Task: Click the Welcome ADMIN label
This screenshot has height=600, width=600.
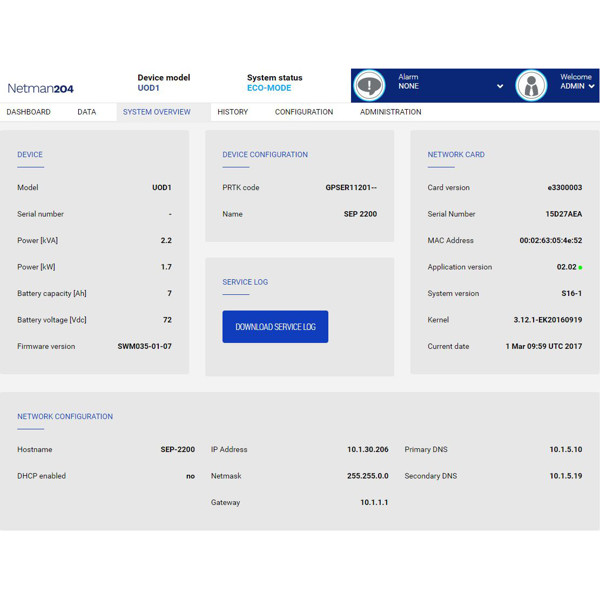Action: [x=576, y=82]
